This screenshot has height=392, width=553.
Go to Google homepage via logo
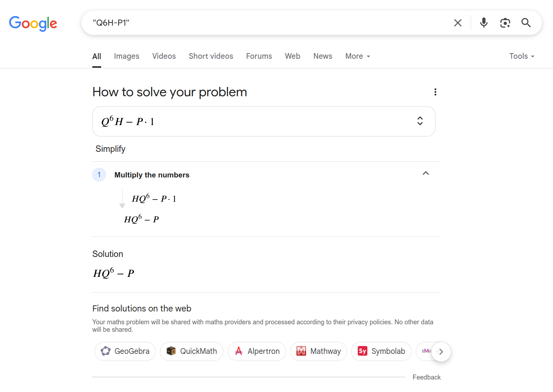(33, 24)
